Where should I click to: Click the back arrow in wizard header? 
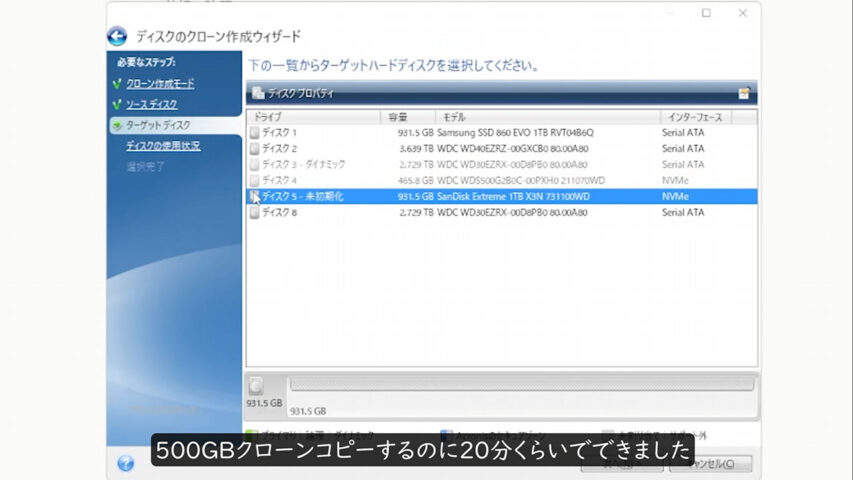pyautogui.click(x=117, y=37)
